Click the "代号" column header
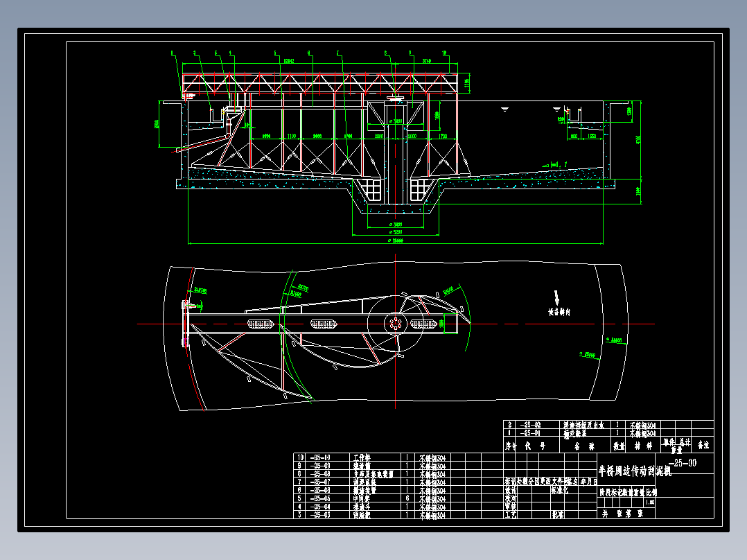This screenshot has width=747, height=560. pos(534,446)
